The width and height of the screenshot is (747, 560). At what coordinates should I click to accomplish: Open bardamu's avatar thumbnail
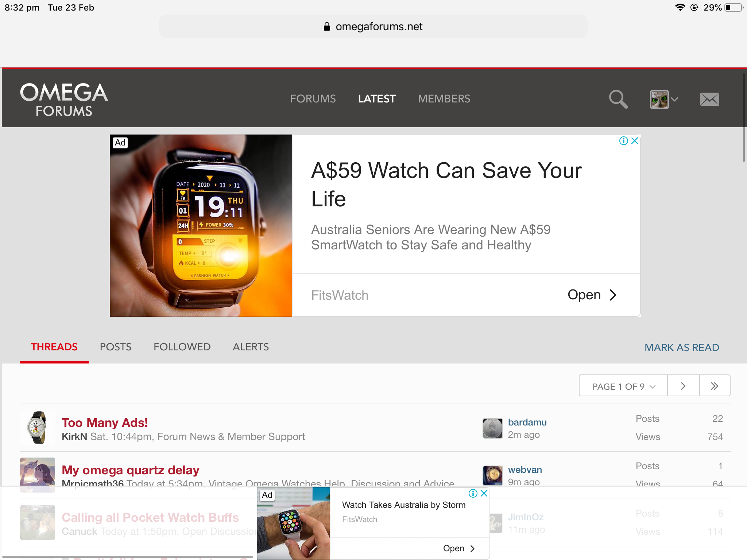(492, 428)
